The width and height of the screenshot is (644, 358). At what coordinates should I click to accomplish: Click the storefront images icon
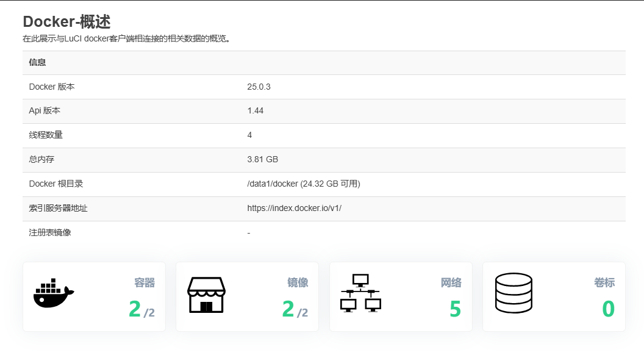click(x=206, y=295)
